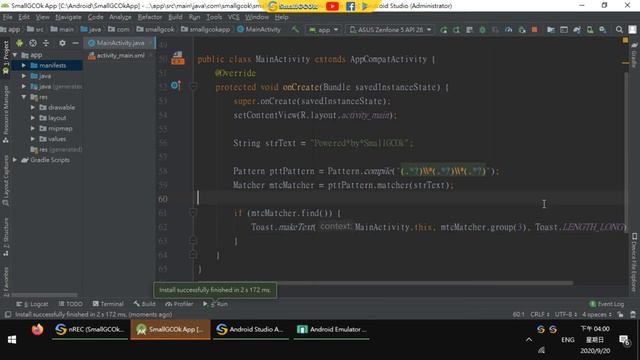Click the smallgcokapp breadcrumb in navigation bar
The image size is (640, 360).
click(x=205, y=29)
